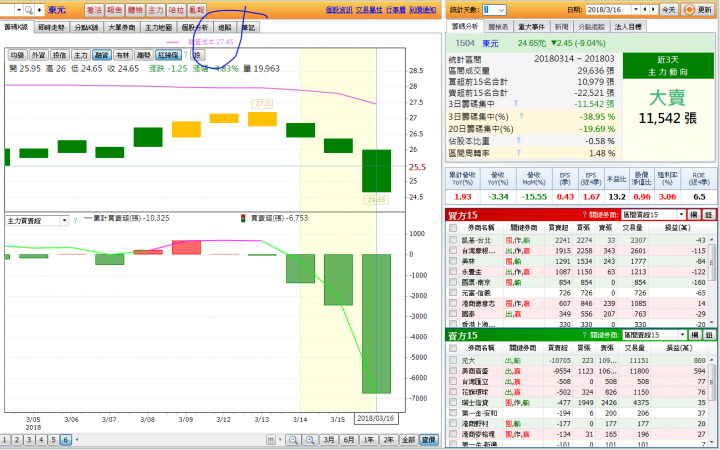This screenshot has width=720, height=450.
Task: Set chart range to 1年
Action: 369,440
